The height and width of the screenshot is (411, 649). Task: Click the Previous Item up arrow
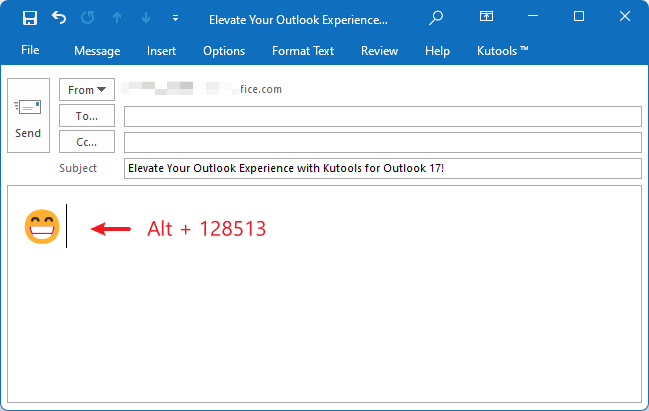117,18
